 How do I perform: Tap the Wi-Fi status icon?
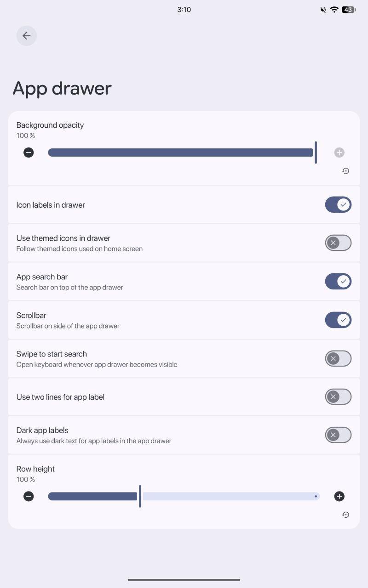(x=334, y=10)
